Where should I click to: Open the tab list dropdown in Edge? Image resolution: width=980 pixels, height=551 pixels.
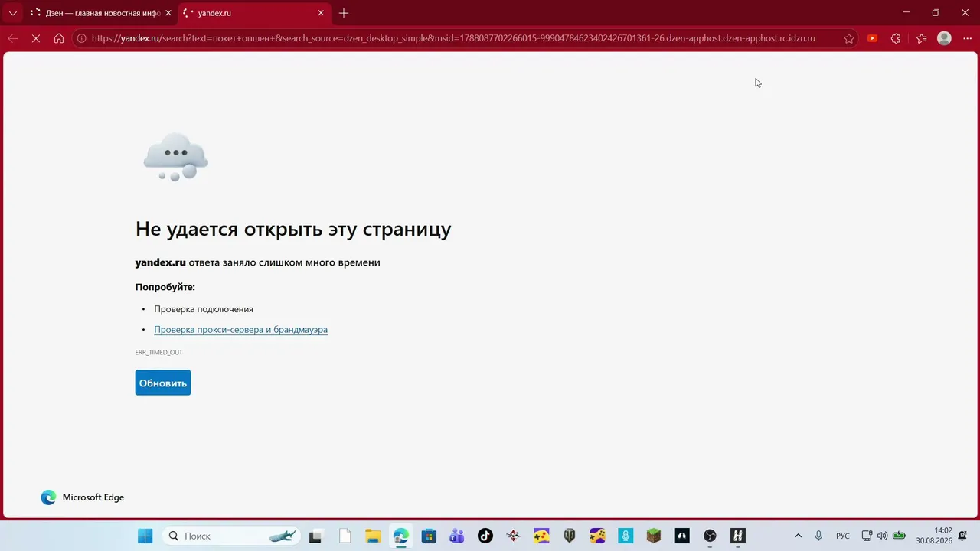[12, 13]
